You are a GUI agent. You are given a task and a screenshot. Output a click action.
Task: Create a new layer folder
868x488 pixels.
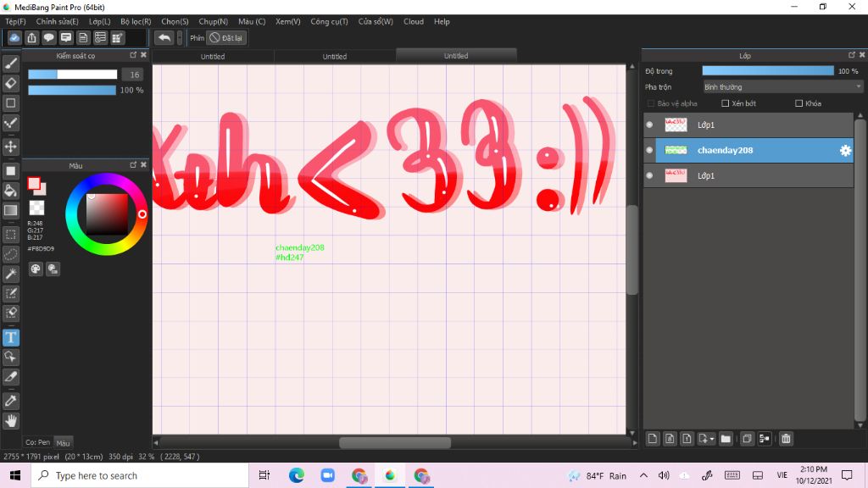[726, 439]
